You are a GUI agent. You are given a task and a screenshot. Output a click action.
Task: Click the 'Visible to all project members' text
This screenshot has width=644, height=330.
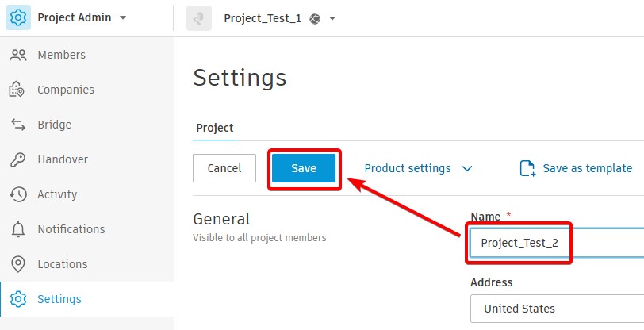[x=259, y=237]
